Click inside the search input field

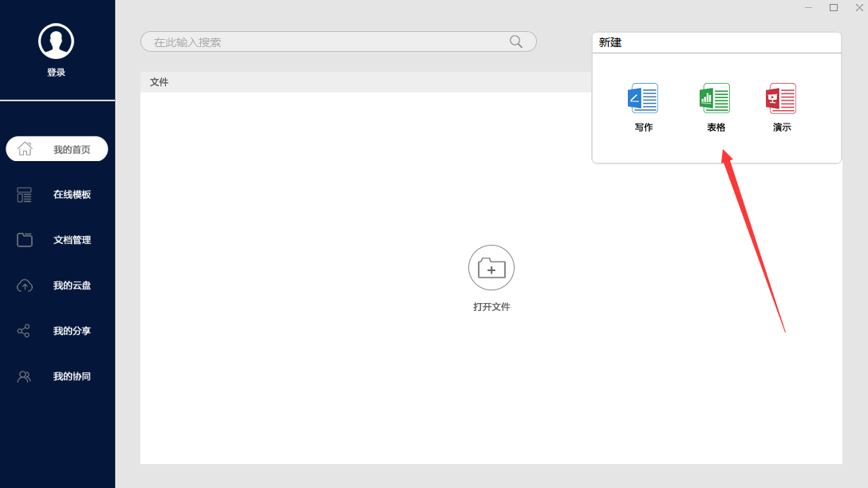click(319, 41)
